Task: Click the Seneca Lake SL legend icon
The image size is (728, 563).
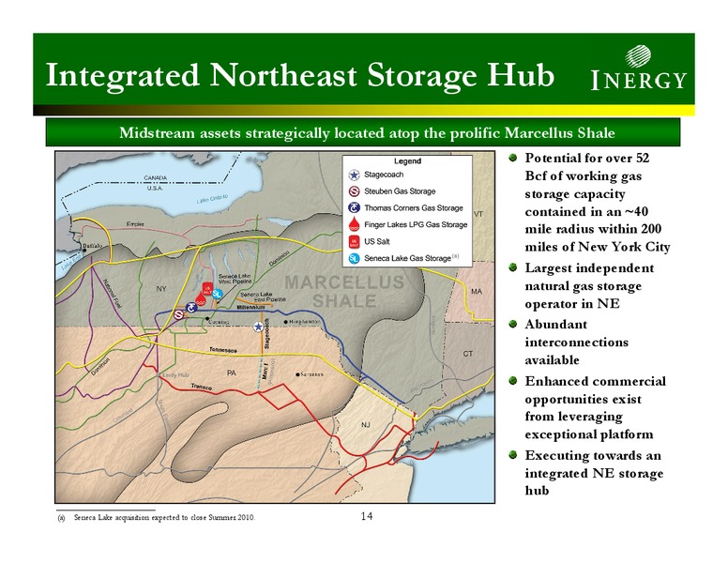Action: (355, 258)
